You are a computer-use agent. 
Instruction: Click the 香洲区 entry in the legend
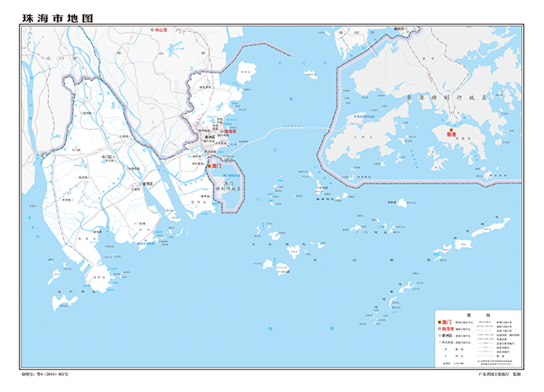(447, 336)
